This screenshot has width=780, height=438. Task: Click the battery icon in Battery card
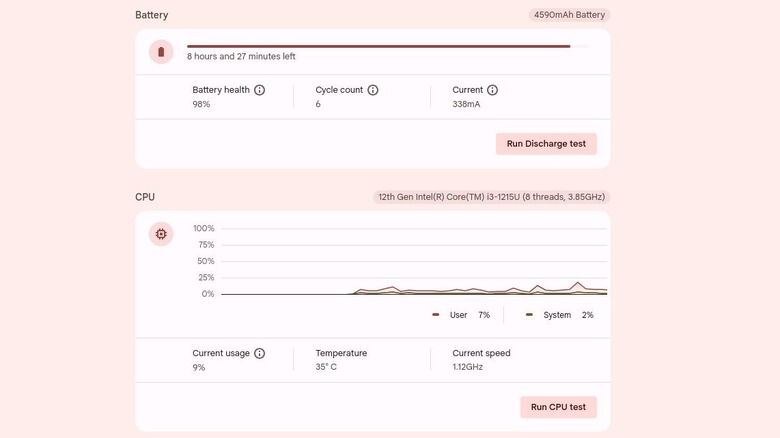pyautogui.click(x=161, y=52)
